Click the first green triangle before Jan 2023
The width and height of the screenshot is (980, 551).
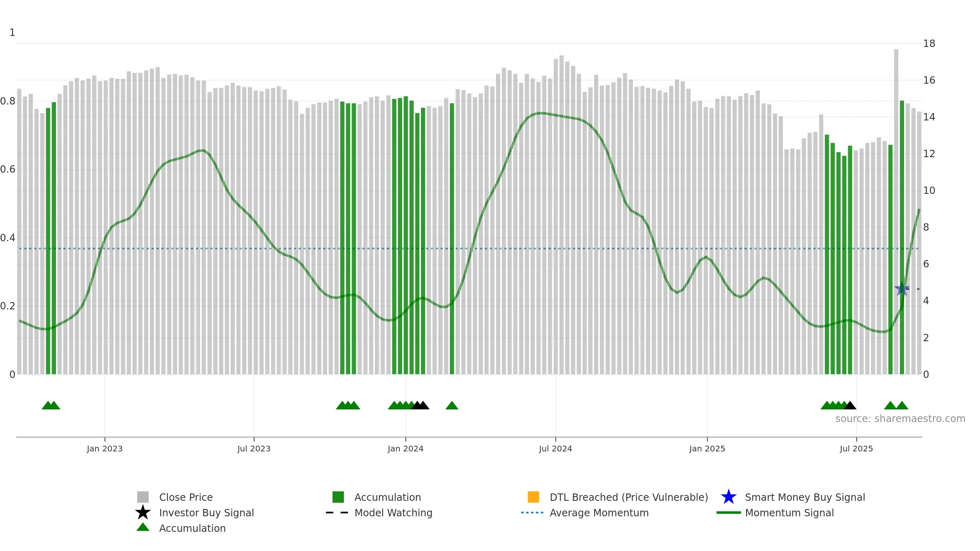tap(48, 405)
